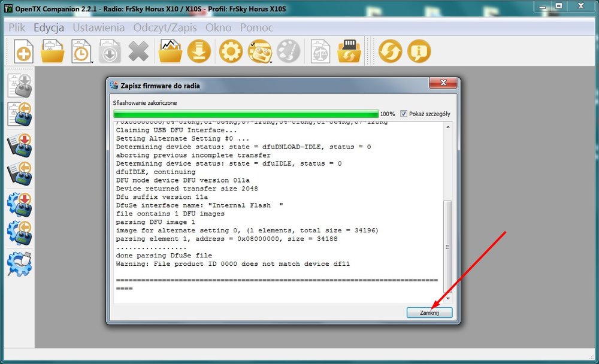
Task: Click write firmware to radio icon
Action: coord(20,205)
